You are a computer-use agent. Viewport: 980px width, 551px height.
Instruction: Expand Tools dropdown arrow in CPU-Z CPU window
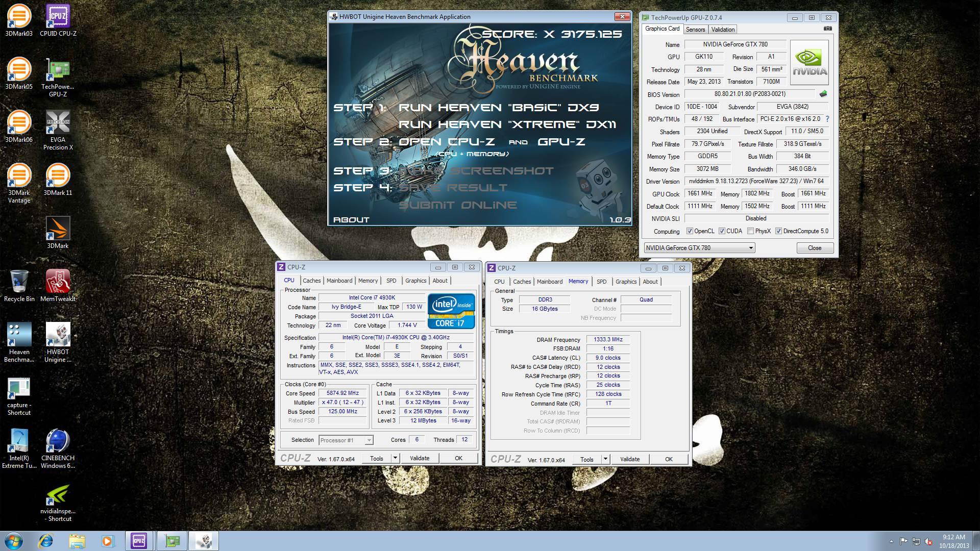395,458
